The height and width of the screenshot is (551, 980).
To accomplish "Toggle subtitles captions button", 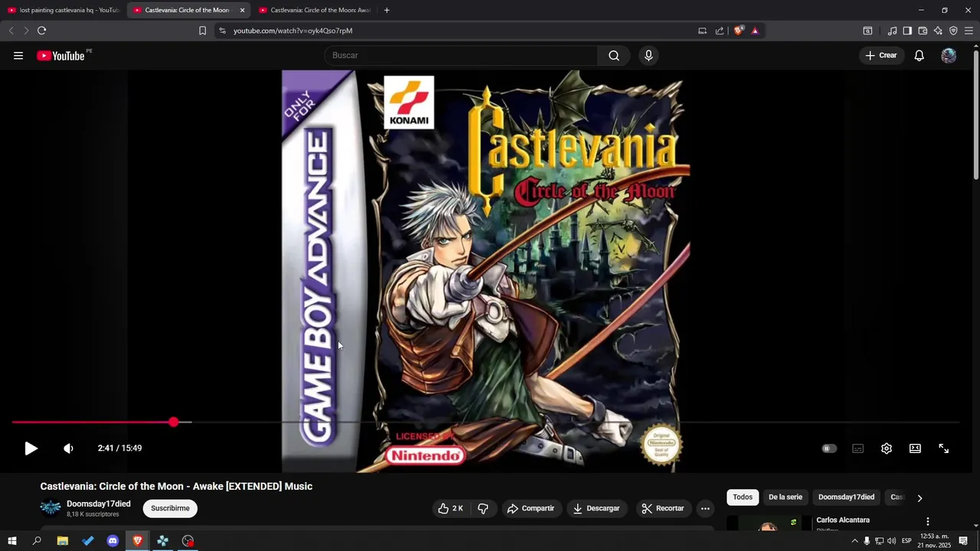I will pos(857,448).
